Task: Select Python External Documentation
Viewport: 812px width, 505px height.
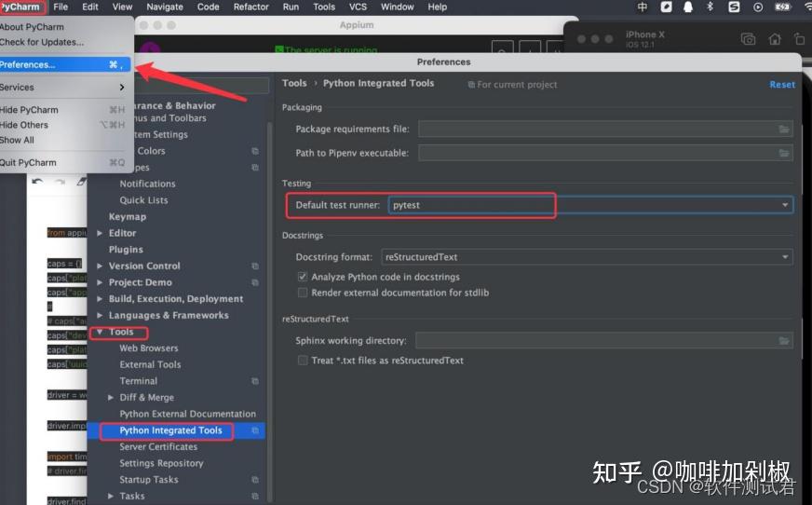Action: 187,414
